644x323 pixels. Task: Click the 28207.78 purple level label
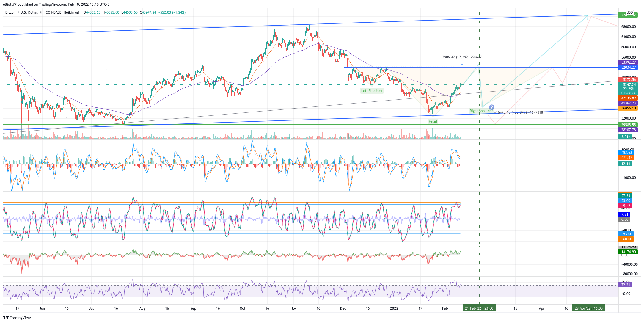pyautogui.click(x=628, y=130)
